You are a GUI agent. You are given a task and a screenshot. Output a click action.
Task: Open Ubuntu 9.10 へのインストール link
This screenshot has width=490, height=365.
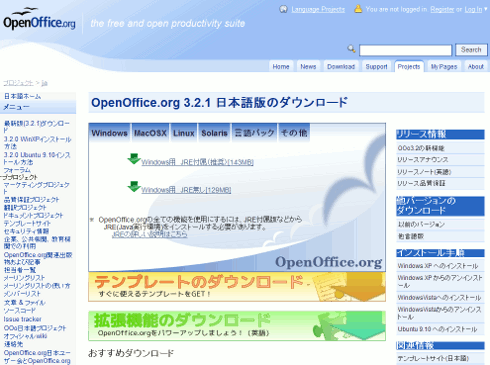pyautogui.click(x=437, y=329)
